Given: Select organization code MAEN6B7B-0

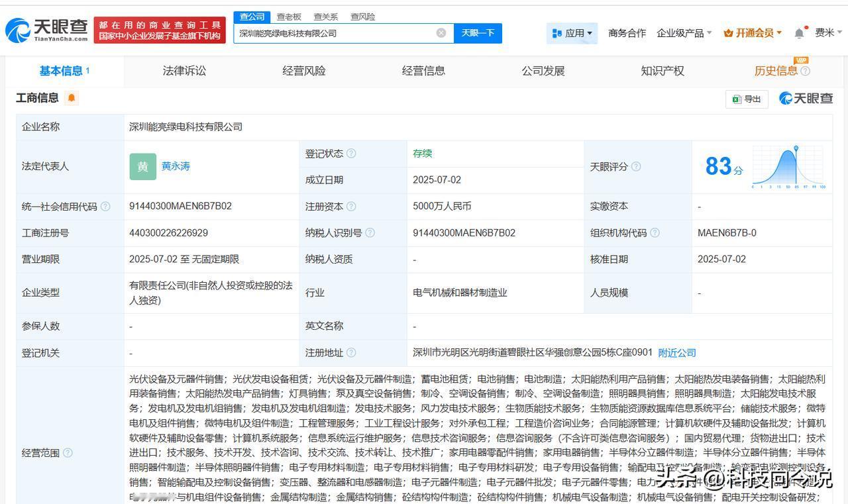Looking at the screenshot, I should pyautogui.click(x=727, y=233).
